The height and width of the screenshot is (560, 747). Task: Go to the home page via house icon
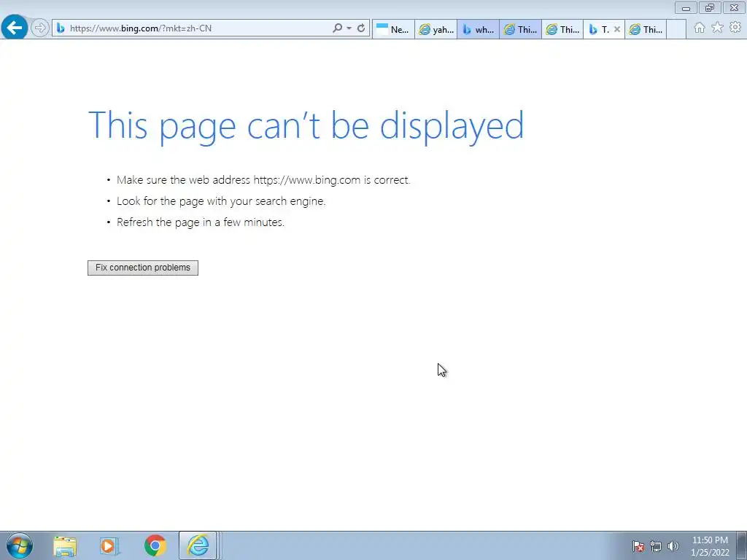[x=700, y=28]
